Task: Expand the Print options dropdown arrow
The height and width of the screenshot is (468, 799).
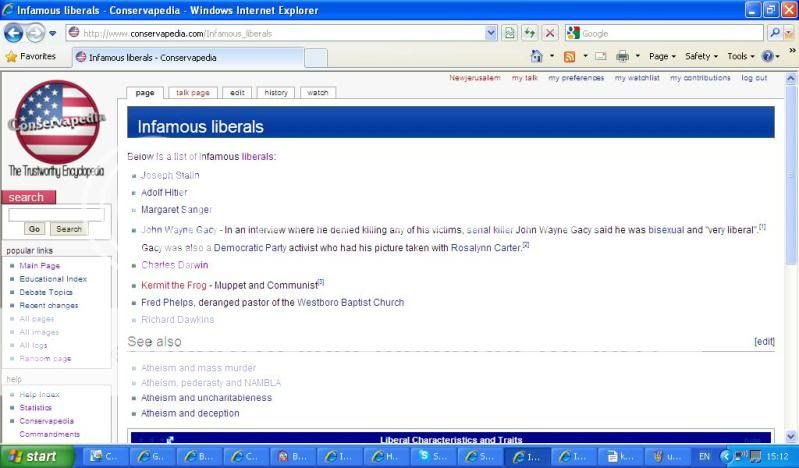Action: 637,56
